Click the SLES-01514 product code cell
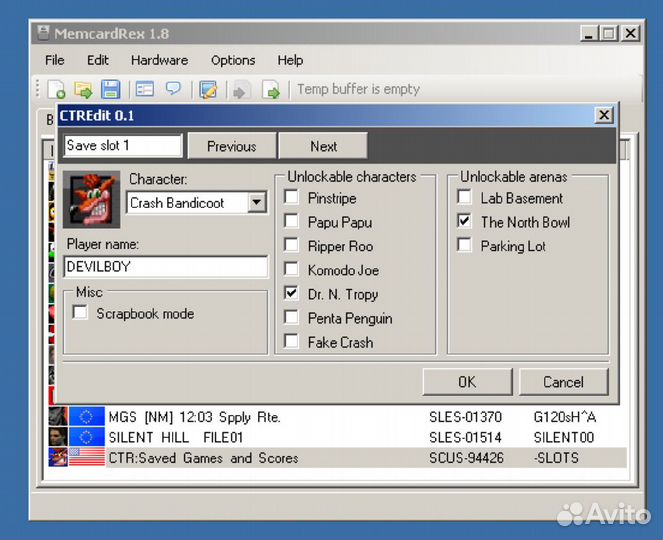The image size is (663, 540). [x=465, y=437]
